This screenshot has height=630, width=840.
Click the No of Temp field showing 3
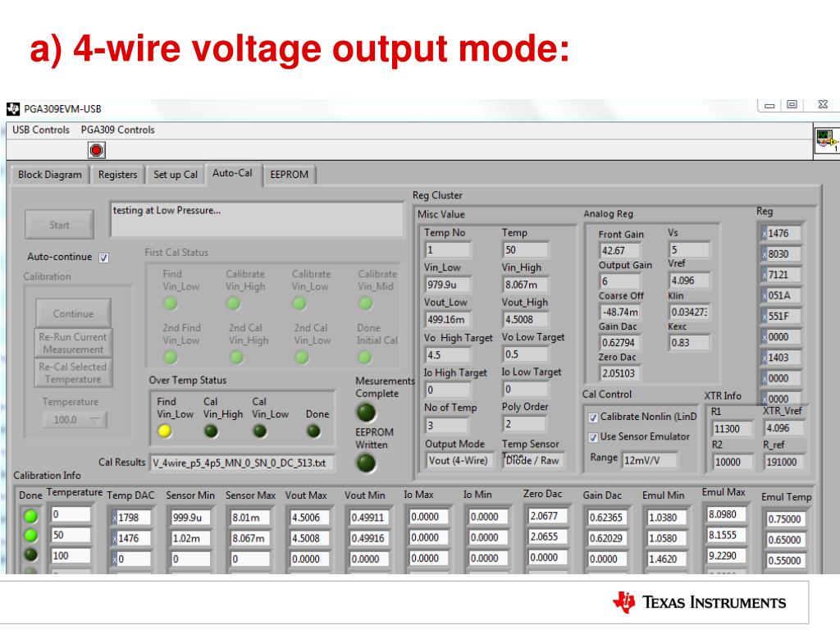coord(447,426)
